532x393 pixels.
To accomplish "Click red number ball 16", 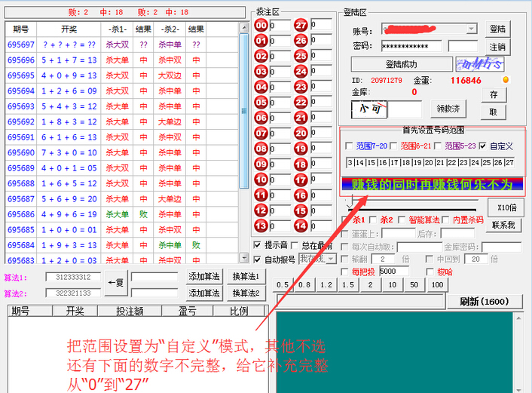I will 301,195.
